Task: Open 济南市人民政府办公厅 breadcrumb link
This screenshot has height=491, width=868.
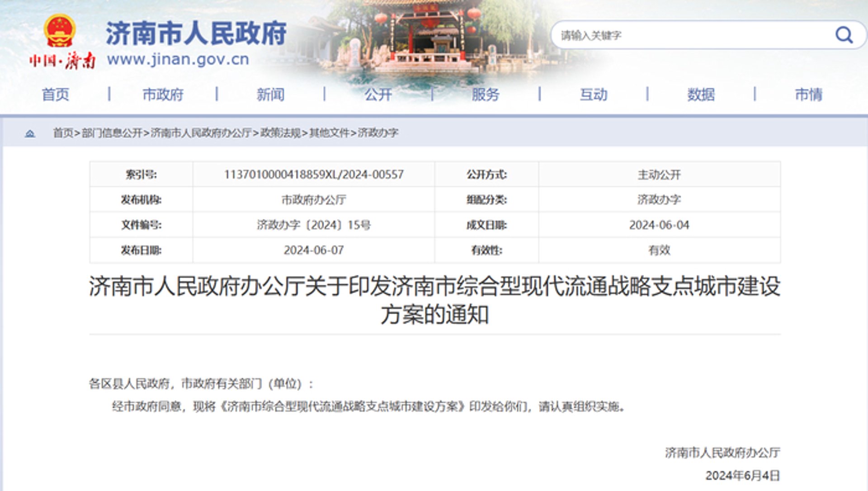Action: (x=201, y=133)
